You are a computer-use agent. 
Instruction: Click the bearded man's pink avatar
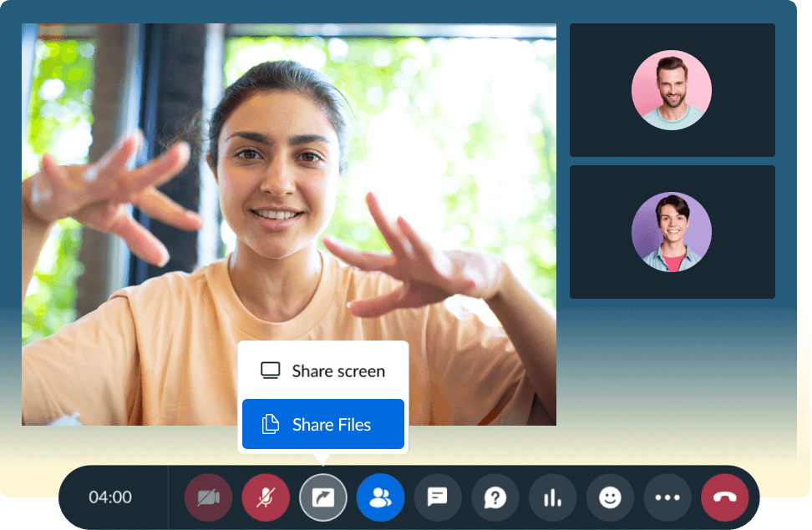(x=672, y=90)
